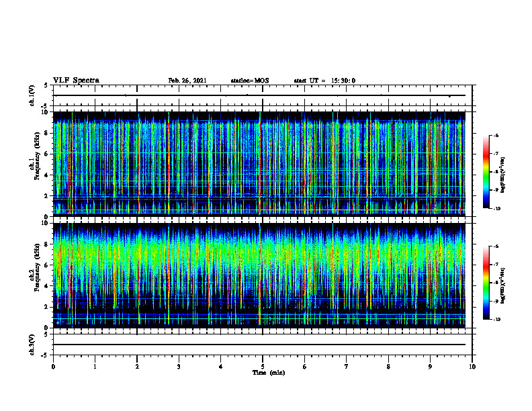Click the "6" kHz tick on ch.1 axis

tap(46, 154)
